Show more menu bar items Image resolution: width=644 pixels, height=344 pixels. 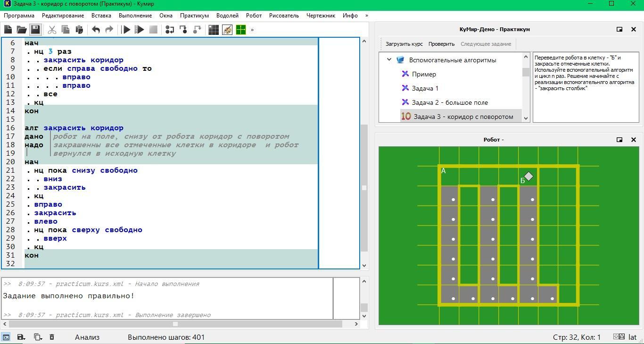point(367,16)
